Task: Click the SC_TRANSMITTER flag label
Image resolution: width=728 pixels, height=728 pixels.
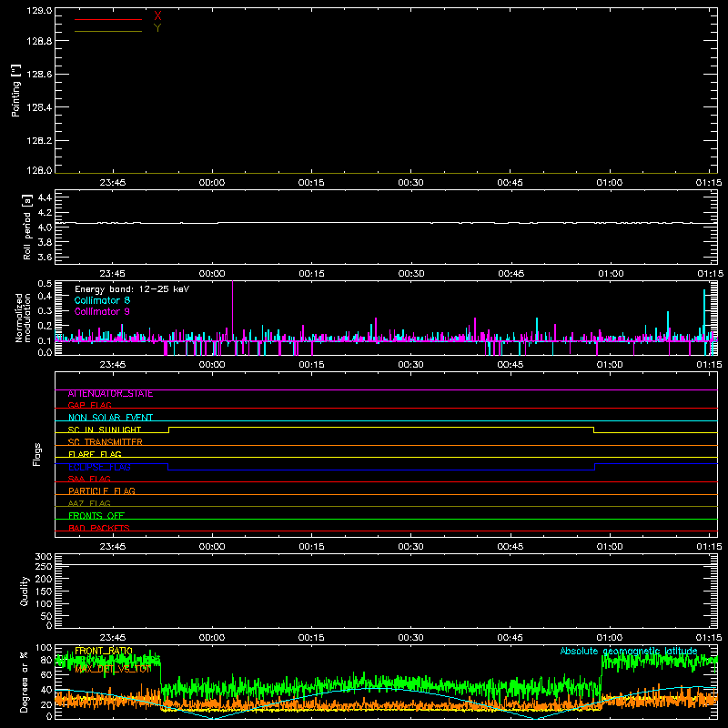Action: coord(106,442)
